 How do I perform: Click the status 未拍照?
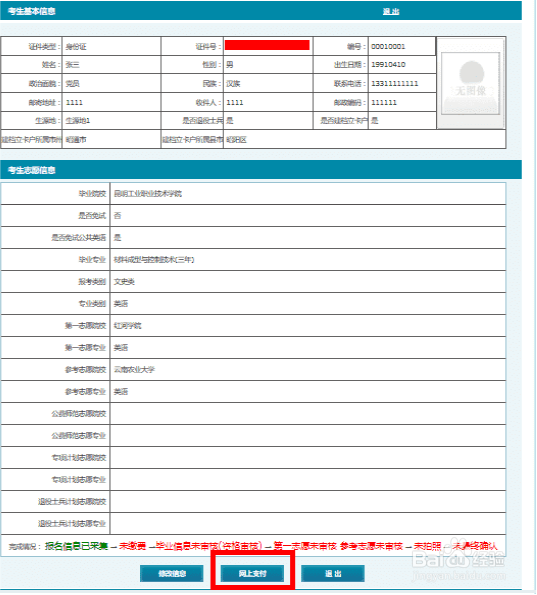point(428,546)
